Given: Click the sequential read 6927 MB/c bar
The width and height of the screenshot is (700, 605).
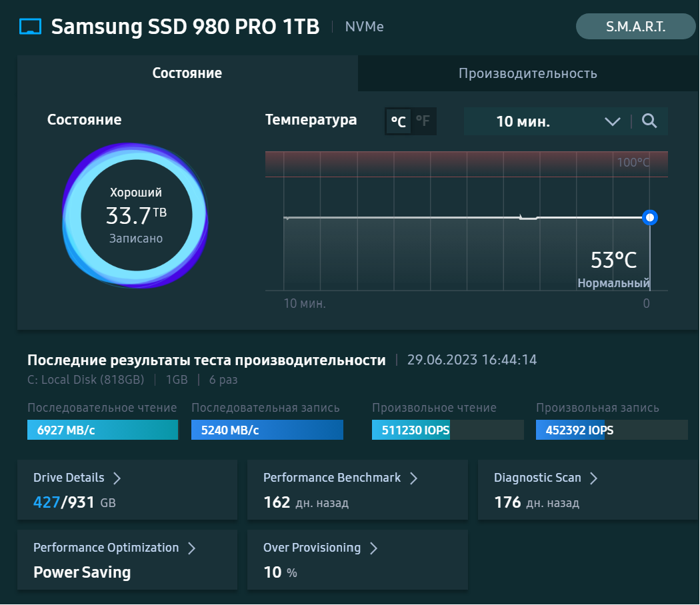Looking at the screenshot, I should pos(103,430).
